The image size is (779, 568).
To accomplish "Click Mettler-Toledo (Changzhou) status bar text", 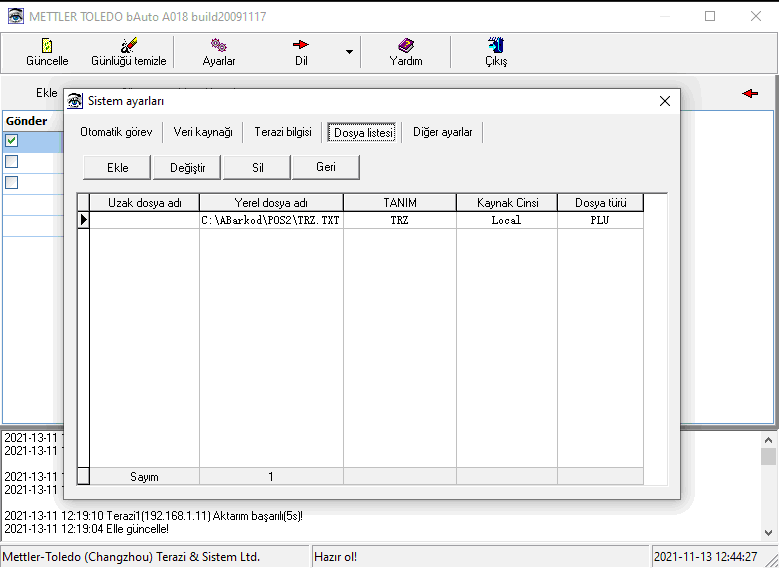I will click(x=131, y=557).
